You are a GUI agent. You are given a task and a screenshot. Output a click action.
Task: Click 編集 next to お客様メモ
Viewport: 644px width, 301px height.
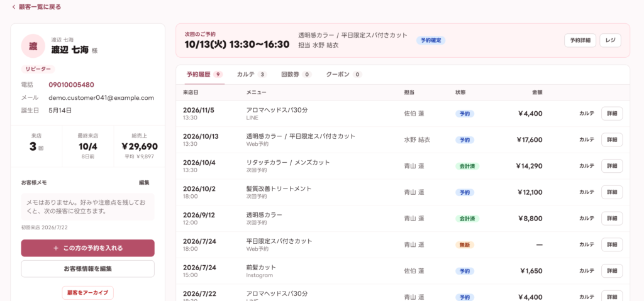point(144,182)
